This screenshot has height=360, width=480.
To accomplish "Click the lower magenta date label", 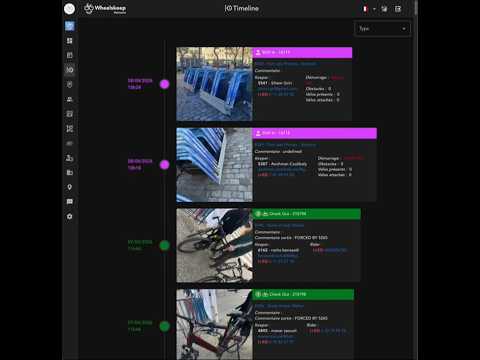I will (x=140, y=165).
